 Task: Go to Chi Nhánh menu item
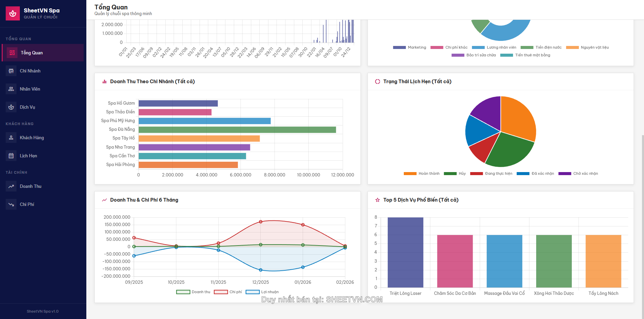tap(30, 71)
